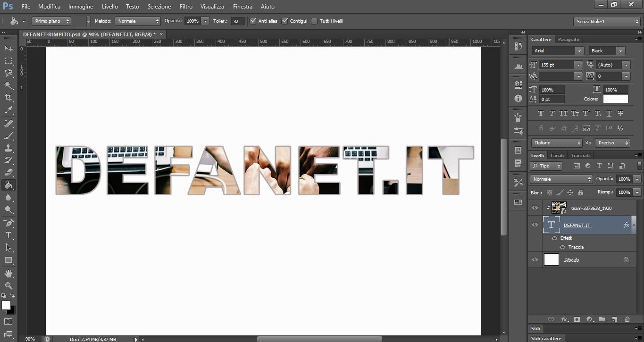644x342 pixels.
Task: Open the Italiano language dropdown
Action: click(557, 142)
